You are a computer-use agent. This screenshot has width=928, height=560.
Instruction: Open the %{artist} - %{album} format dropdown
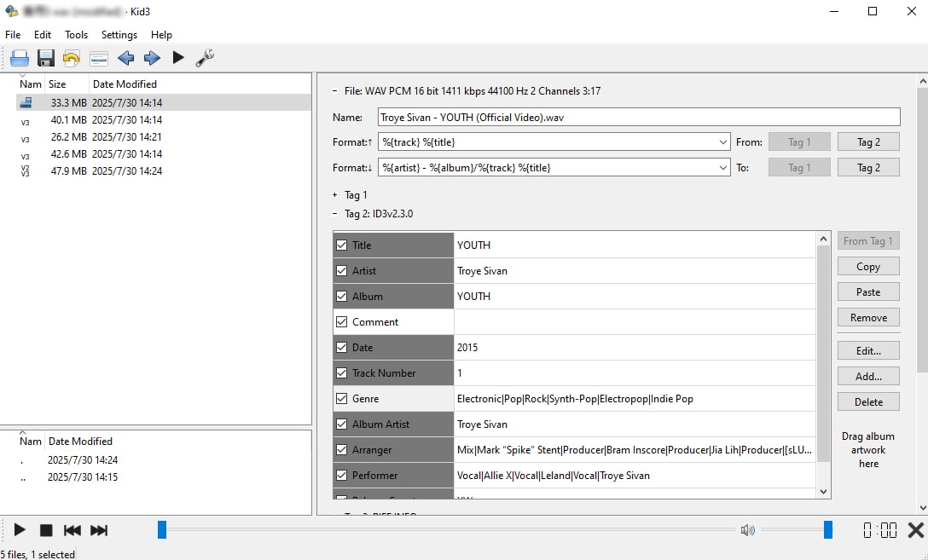(722, 168)
